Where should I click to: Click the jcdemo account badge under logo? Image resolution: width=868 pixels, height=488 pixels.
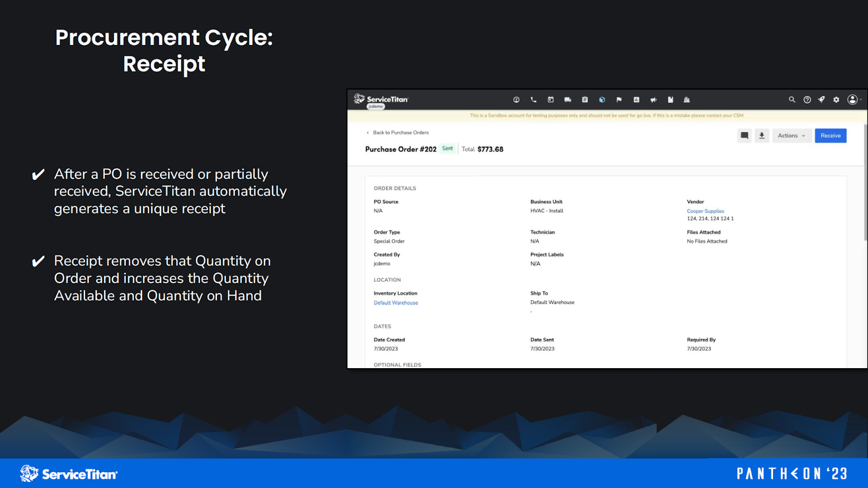375,107
